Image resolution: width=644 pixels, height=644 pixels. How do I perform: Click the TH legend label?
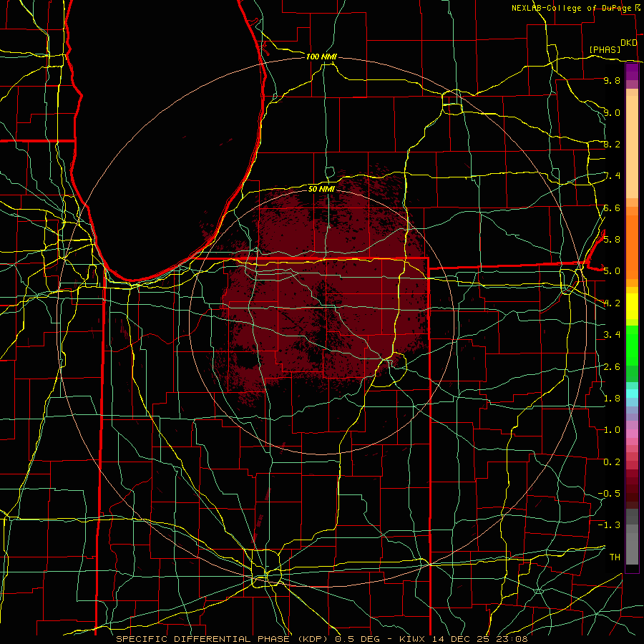coord(615,557)
